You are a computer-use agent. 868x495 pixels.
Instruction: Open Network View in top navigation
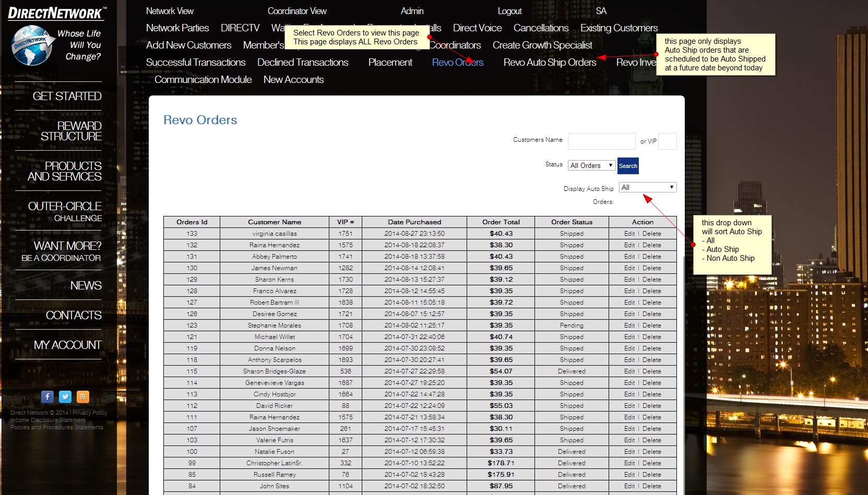(x=170, y=11)
